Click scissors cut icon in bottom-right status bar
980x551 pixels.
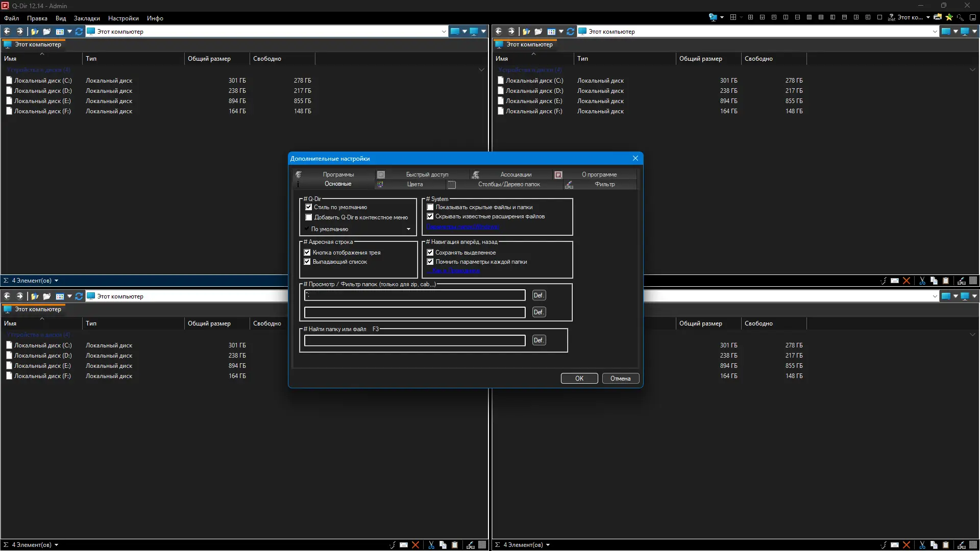point(922,545)
